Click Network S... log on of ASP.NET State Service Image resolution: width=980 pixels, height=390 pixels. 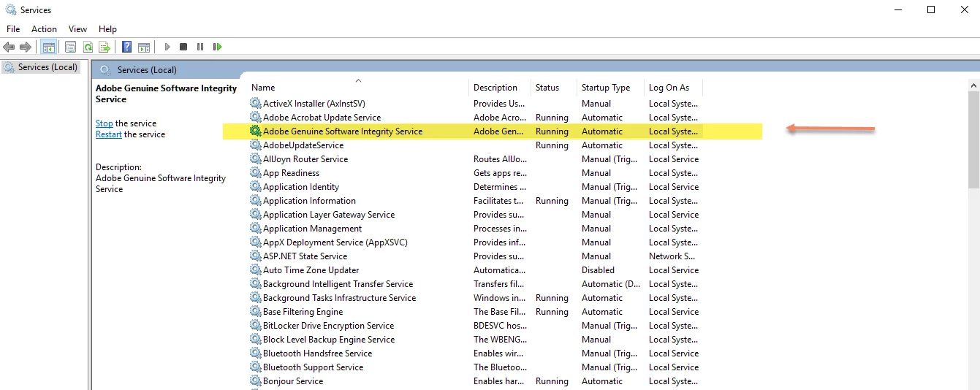click(672, 256)
